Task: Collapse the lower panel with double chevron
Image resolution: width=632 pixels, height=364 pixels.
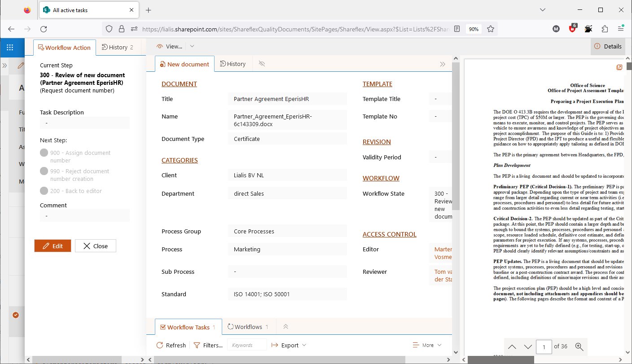Action: [x=286, y=327]
